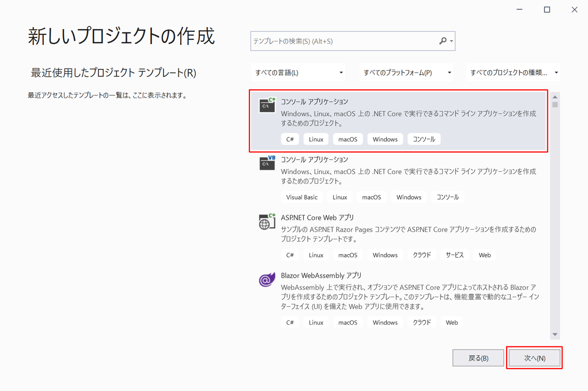Click the Visual Basic console application icon
588x391 pixels.
coord(267,163)
